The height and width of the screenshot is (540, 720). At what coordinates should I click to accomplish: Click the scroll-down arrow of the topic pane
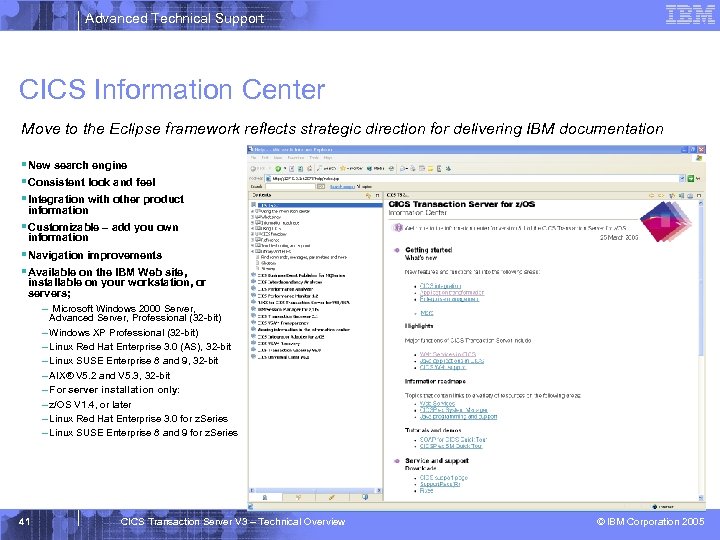[701, 498]
